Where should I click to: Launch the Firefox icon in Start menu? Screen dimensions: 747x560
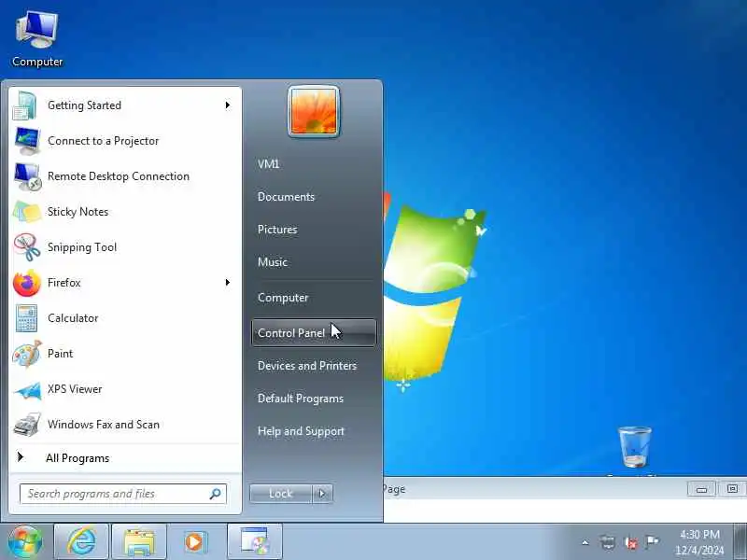(x=27, y=284)
